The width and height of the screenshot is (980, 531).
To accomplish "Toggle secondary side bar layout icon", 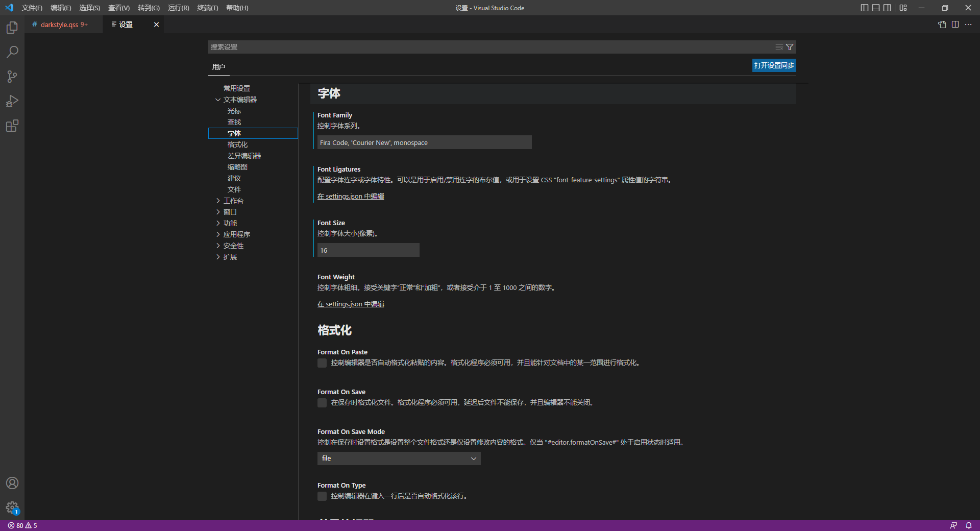I will (x=887, y=8).
